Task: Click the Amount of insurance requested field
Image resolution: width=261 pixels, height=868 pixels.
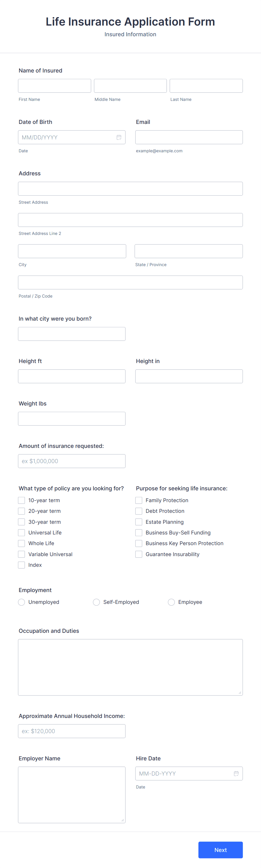Action: pos(72,461)
